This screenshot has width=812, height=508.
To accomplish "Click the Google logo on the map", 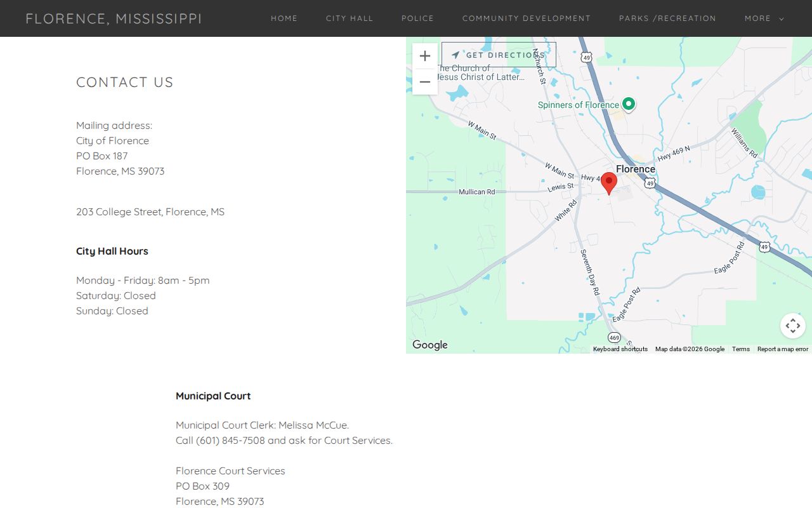I will click(x=430, y=345).
